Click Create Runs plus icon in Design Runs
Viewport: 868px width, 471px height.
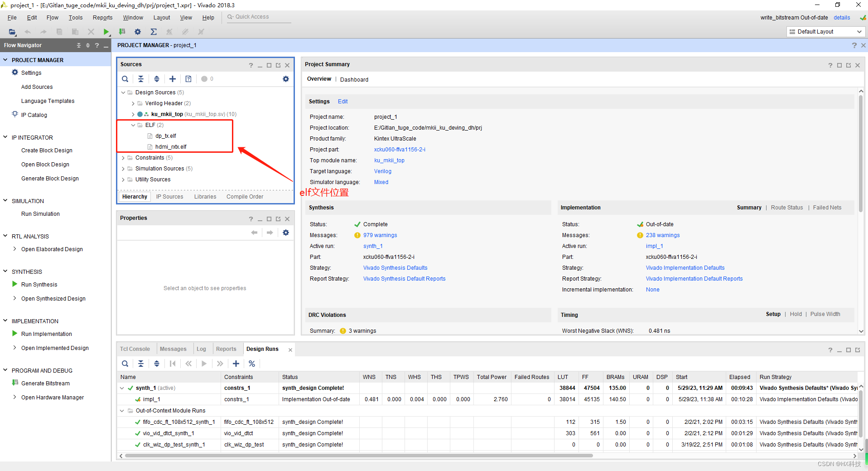tap(236, 364)
